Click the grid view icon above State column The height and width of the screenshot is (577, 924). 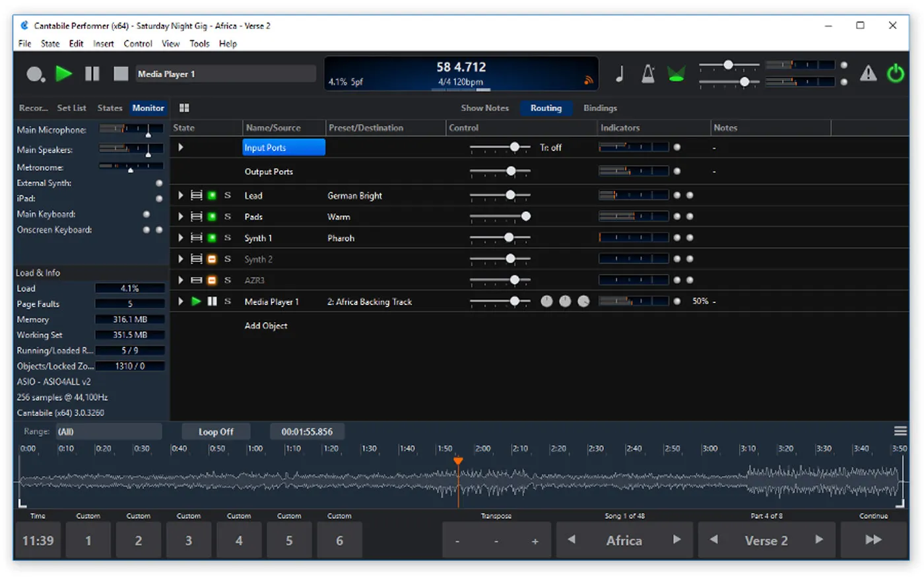coord(184,107)
